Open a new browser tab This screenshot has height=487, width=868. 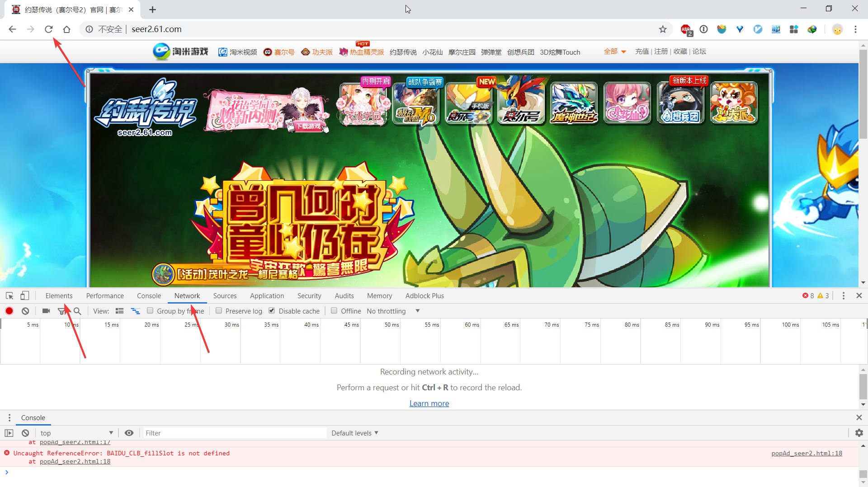pyautogui.click(x=152, y=9)
